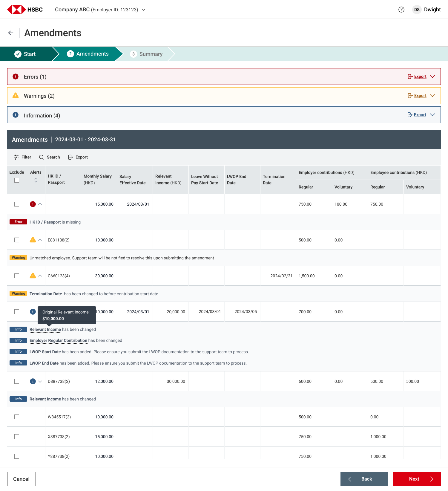Image resolution: width=448 pixels, height=491 pixels.
Task: Check the Exclude box for D887738(2)
Action: (x=17, y=381)
